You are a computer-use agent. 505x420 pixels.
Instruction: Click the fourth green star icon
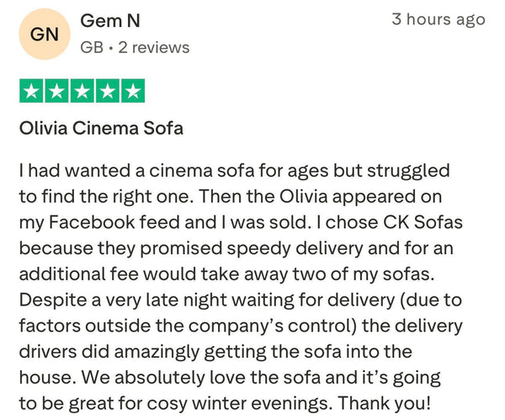[x=107, y=91]
